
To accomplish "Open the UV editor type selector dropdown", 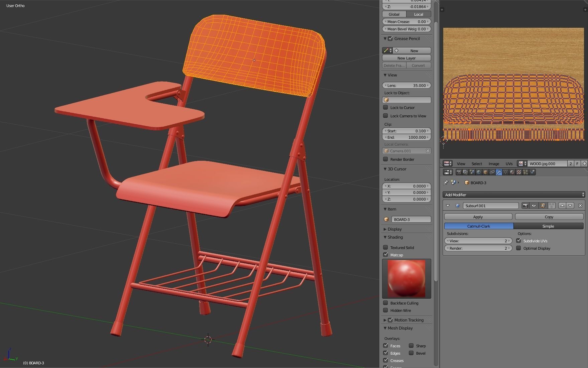I will tap(448, 163).
